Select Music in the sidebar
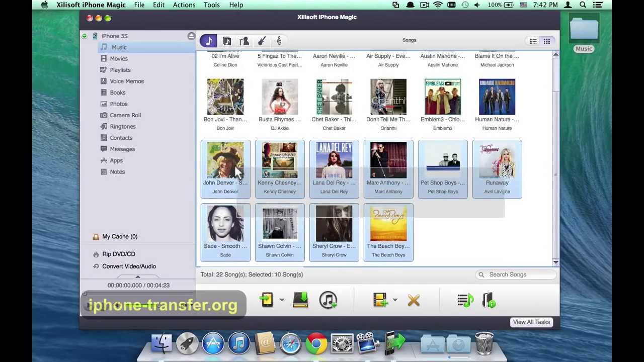 click(146, 47)
